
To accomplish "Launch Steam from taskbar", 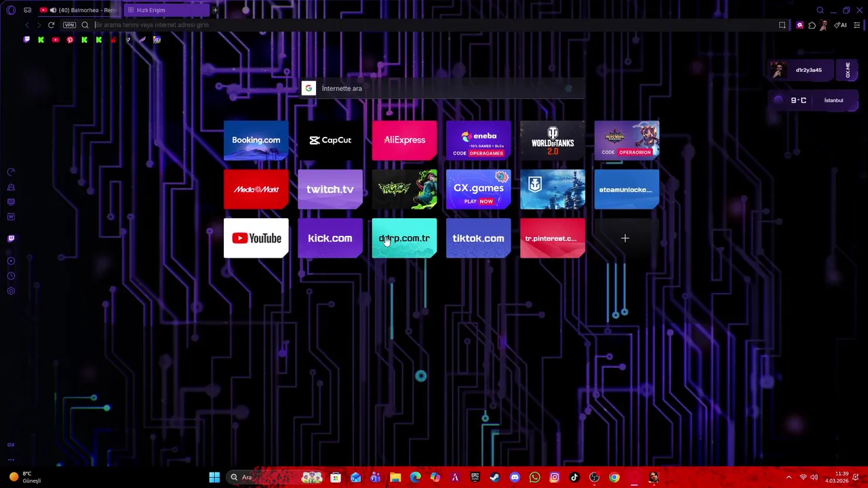I will (x=495, y=478).
